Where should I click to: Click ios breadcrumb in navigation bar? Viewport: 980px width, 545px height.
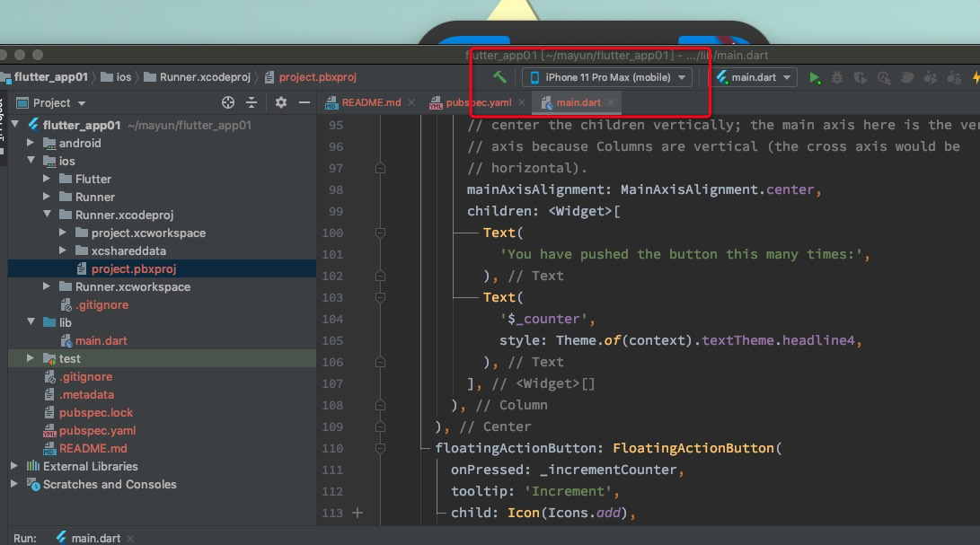(117, 77)
